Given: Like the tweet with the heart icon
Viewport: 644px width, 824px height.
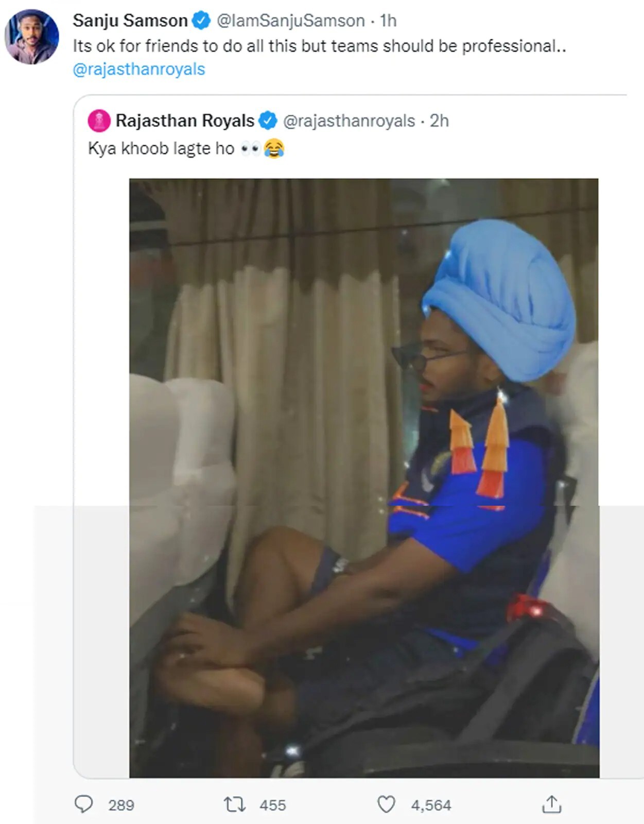Looking at the screenshot, I should [x=386, y=804].
